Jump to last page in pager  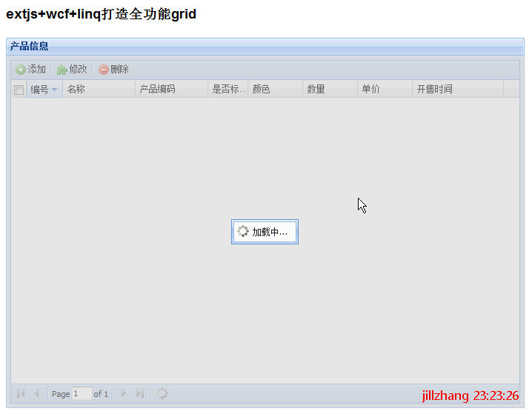(140, 394)
